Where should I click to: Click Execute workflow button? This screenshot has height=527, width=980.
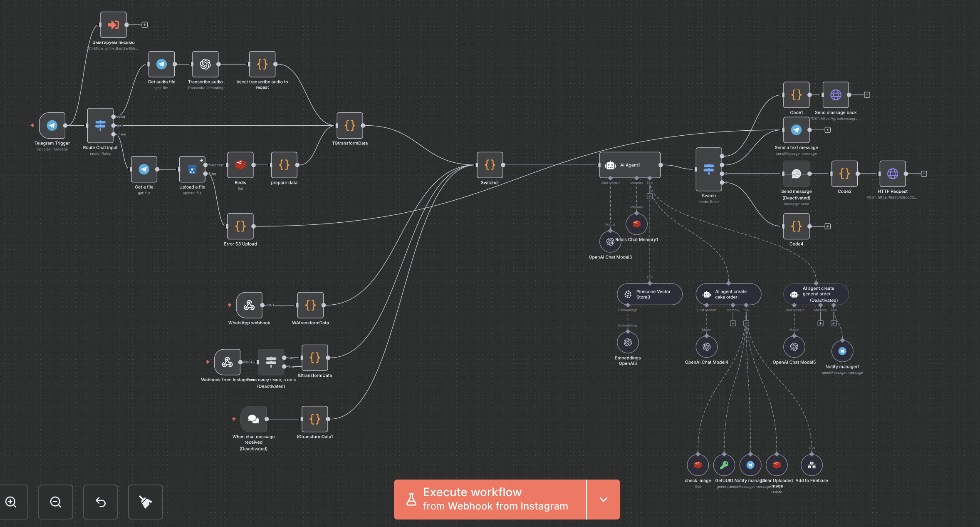coord(490,500)
